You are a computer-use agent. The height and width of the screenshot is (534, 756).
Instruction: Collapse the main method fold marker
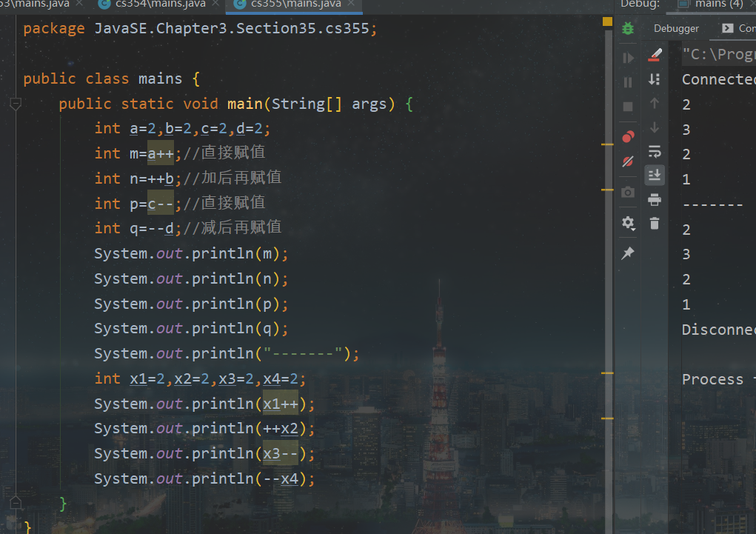click(x=16, y=104)
